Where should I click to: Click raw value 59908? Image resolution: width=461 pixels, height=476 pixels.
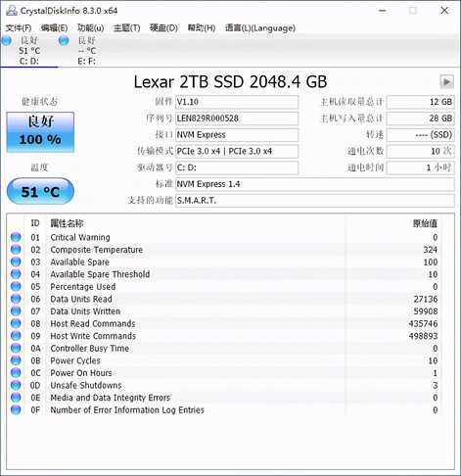tap(426, 311)
